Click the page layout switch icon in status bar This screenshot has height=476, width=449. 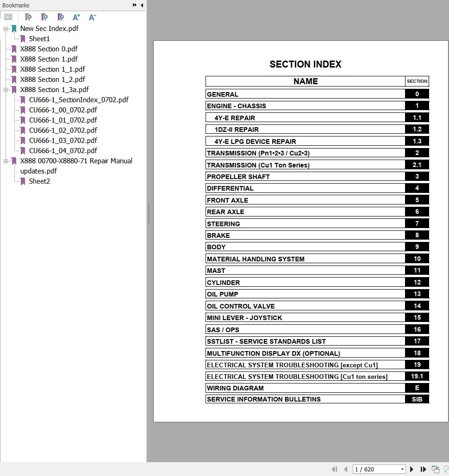point(436,469)
